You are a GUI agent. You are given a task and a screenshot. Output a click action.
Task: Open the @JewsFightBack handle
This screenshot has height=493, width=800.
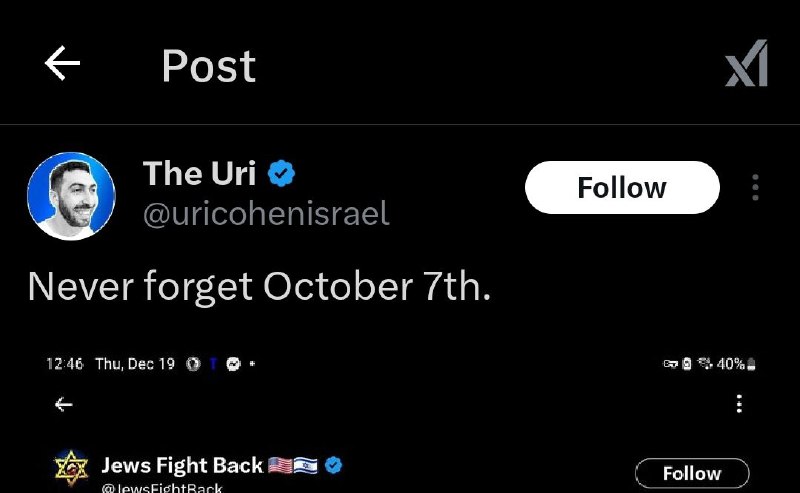(162, 488)
